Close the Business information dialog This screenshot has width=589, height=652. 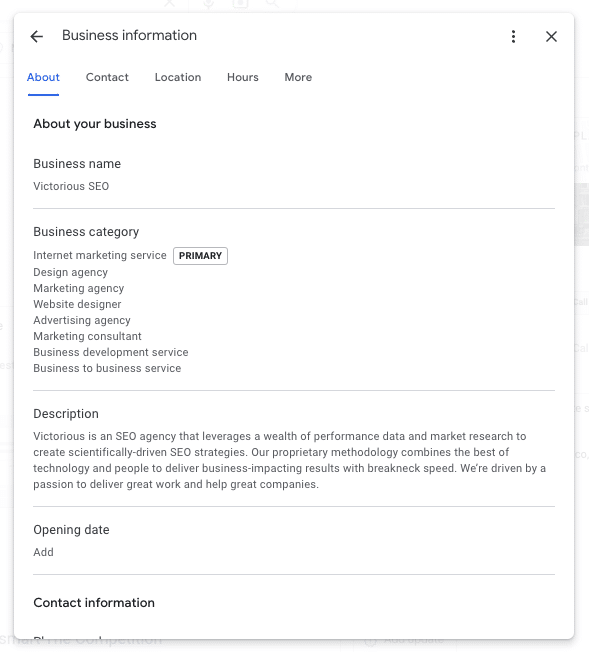[551, 37]
